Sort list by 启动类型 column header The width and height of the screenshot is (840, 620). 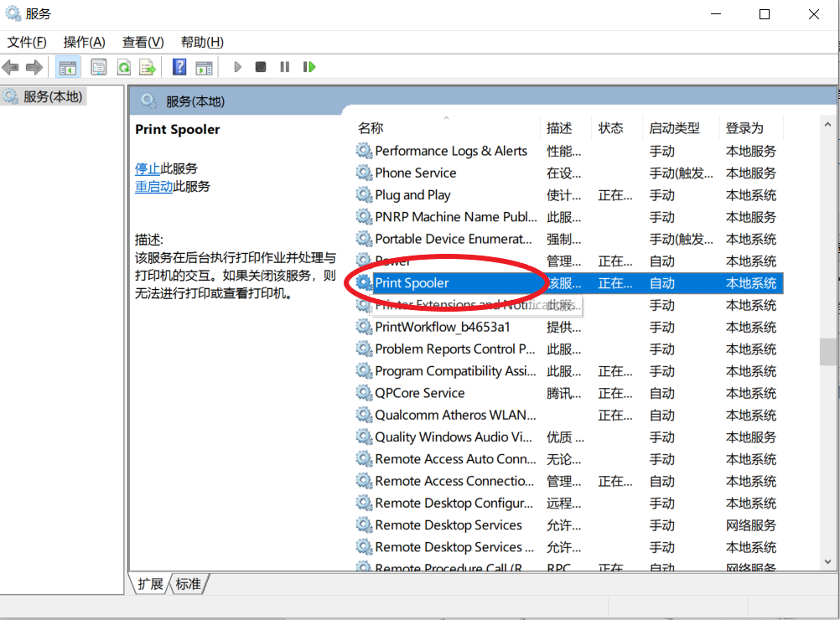pos(674,127)
